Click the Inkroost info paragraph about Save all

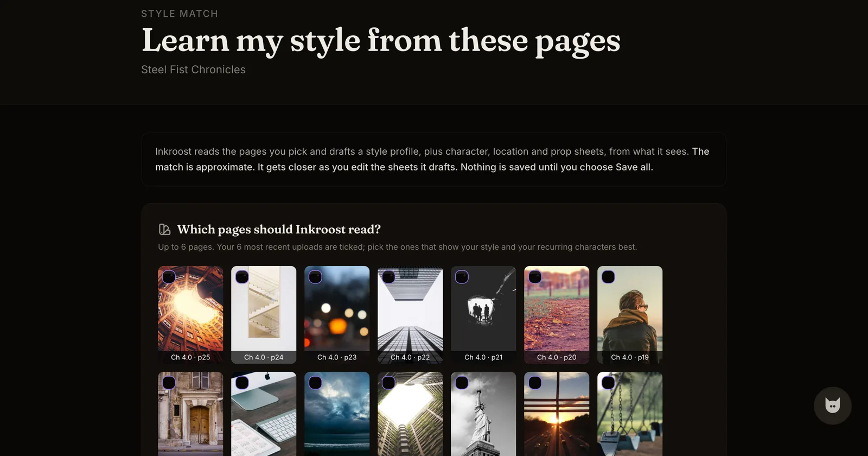tap(433, 160)
